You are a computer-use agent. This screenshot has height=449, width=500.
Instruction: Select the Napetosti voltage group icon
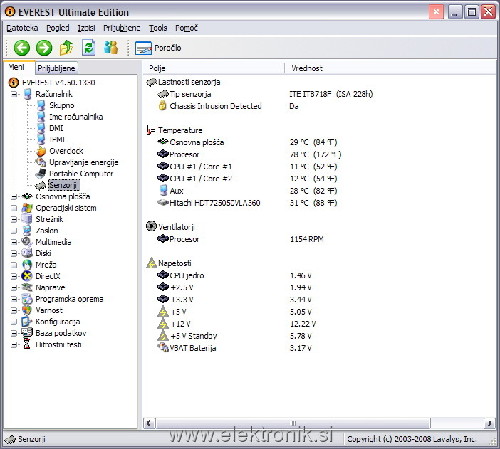click(151, 263)
